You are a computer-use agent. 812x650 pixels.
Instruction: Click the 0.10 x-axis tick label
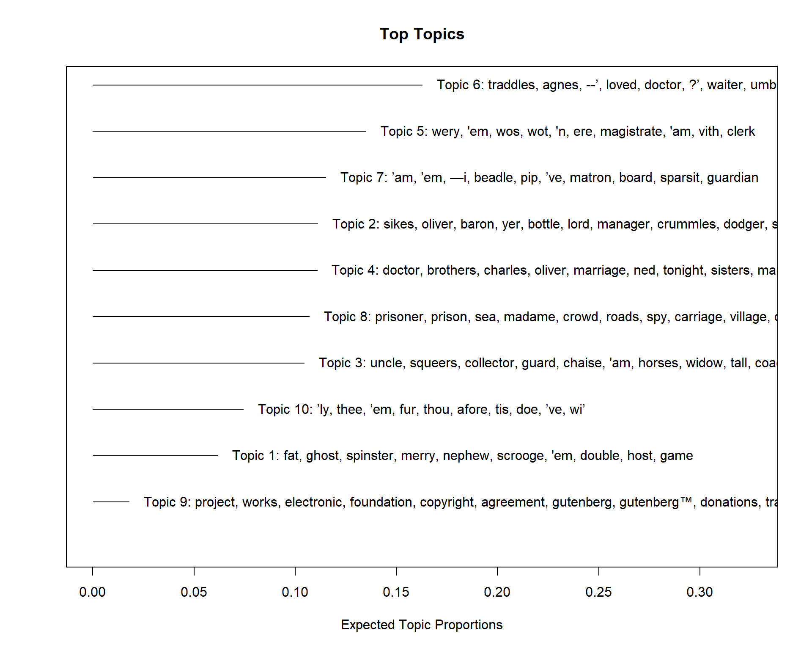pyautogui.click(x=295, y=592)
